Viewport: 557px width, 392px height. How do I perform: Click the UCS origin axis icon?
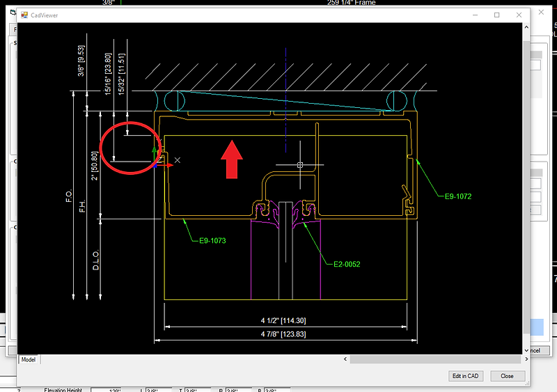pos(155,165)
